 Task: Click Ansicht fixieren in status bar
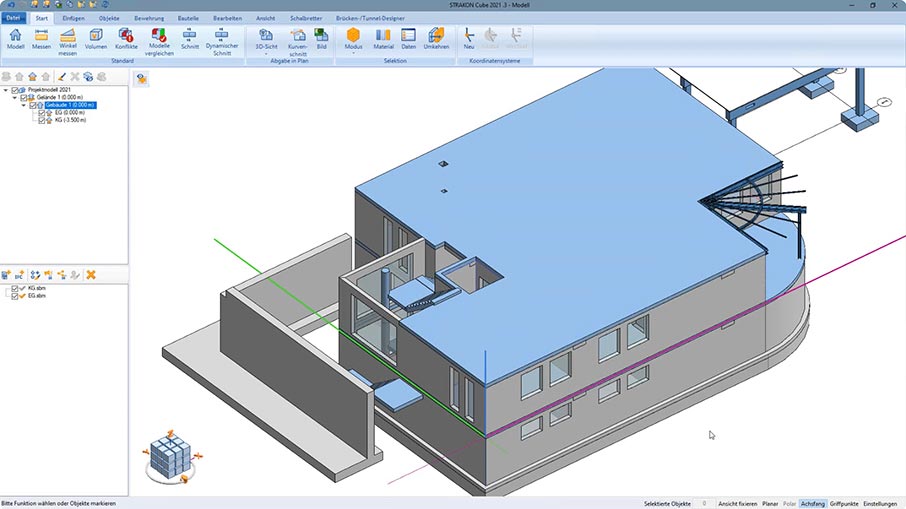coord(737,503)
